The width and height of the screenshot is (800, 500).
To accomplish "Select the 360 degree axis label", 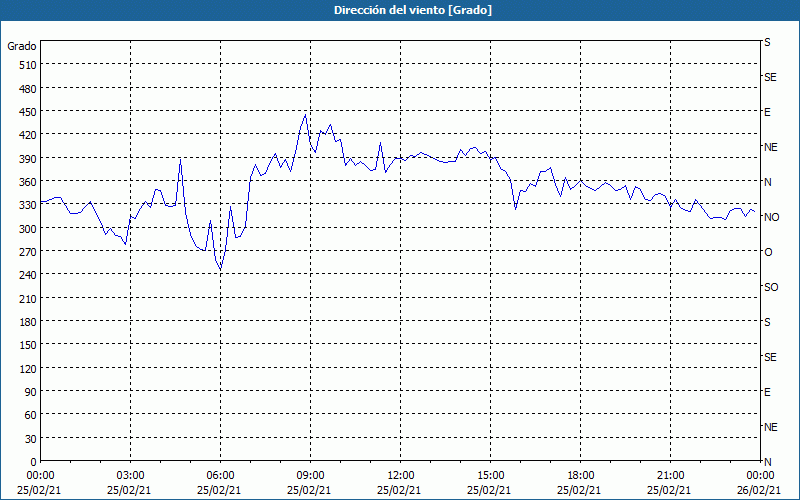I will click(28, 182).
